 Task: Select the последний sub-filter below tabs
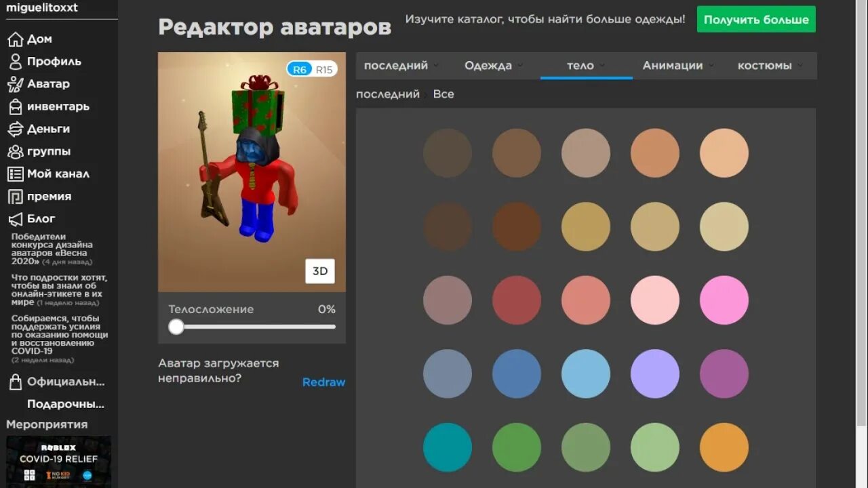(388, 94)
